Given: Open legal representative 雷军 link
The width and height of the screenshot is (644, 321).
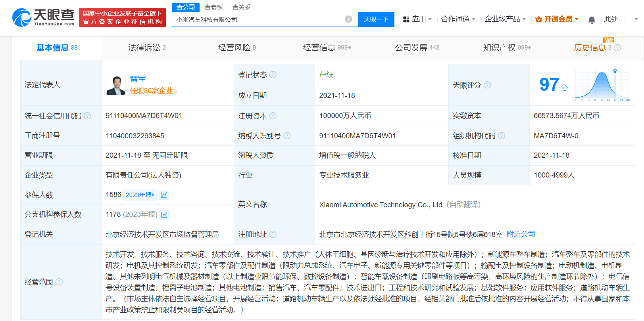Looking at the screenshot, I should tap(138, 79).
